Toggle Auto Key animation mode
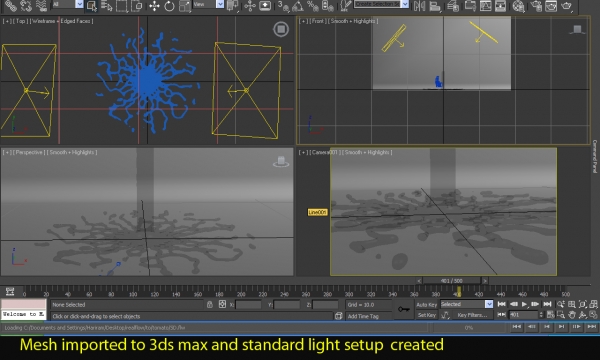The width and height of the screenshot is (600, 360). 426,305
